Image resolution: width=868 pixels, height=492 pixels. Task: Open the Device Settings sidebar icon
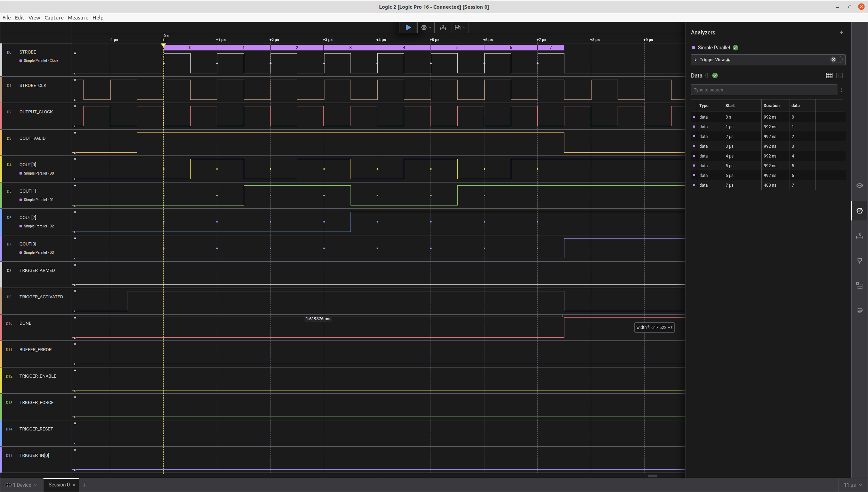coord(859,185)
